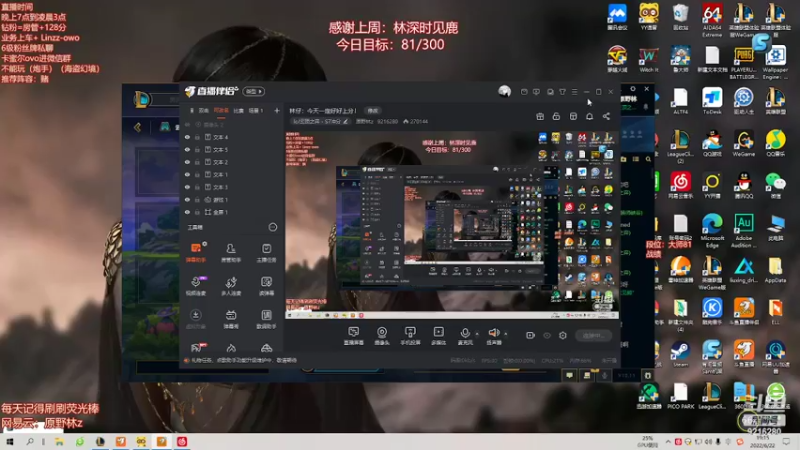Open Steam desktop shortcut
Image resolution: width=800 pixels, height=450 pixels.
(x=680, y=354)
